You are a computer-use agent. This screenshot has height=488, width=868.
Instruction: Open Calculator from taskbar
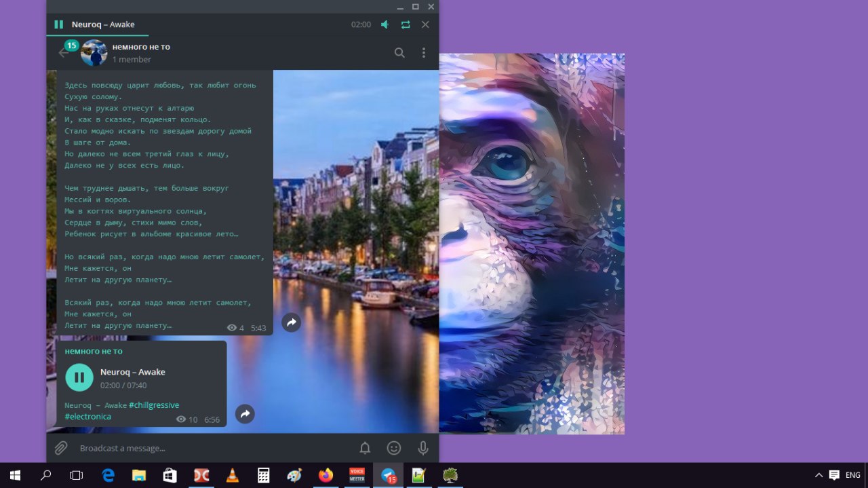pyautogui.click(x=263, y=476)
